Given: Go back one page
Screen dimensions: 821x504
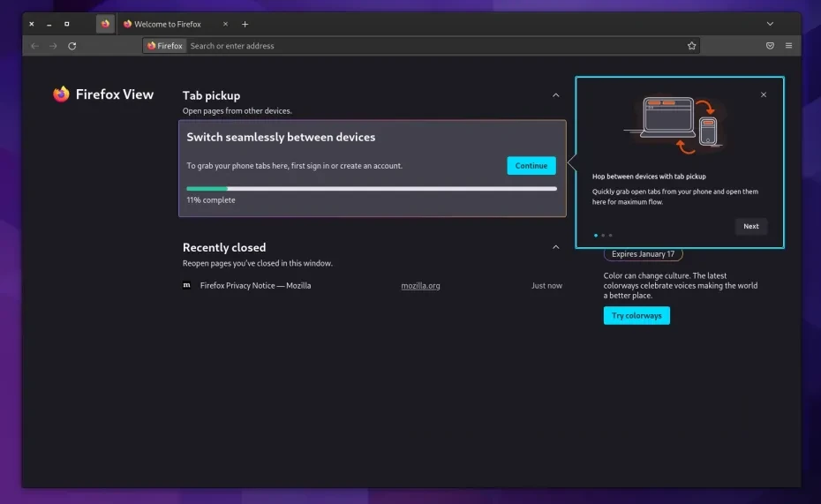Looking at the screenshot, I should pyautogui.click(x=34, y=46).
